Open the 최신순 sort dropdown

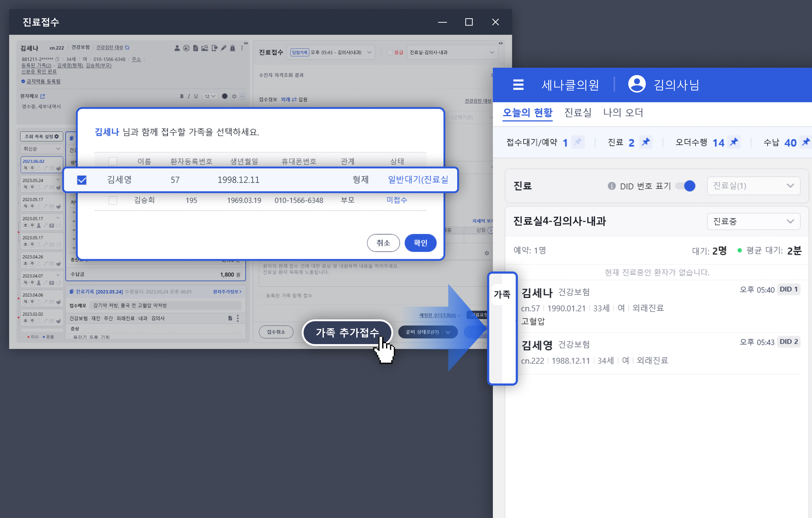[41, 149]
